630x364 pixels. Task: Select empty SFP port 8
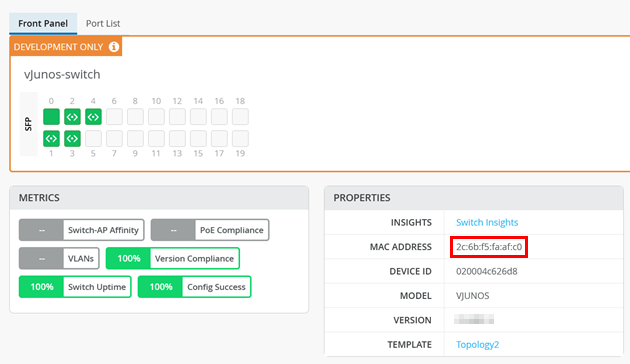tap(135, 117)
